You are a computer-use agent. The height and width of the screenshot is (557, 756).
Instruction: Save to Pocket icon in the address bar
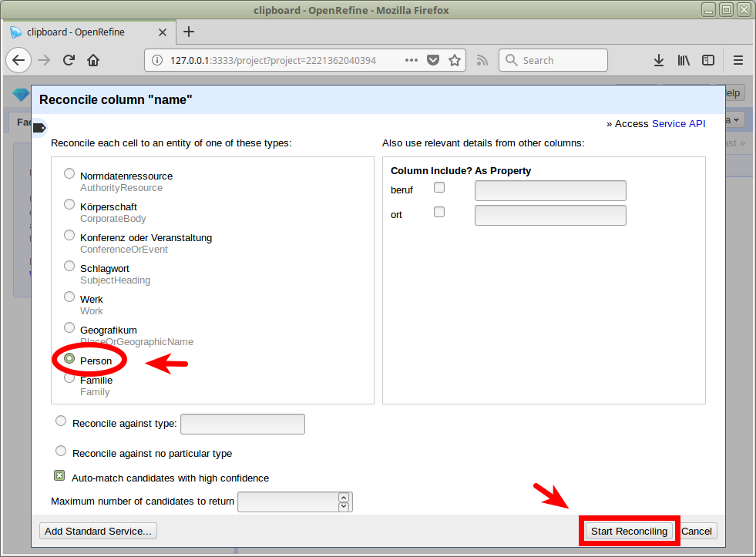(433, 60)
